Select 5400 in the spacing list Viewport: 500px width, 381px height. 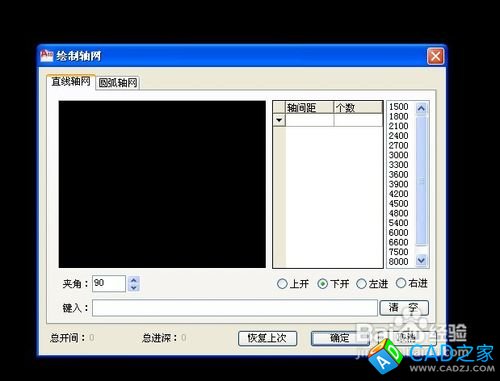(398, 223)
